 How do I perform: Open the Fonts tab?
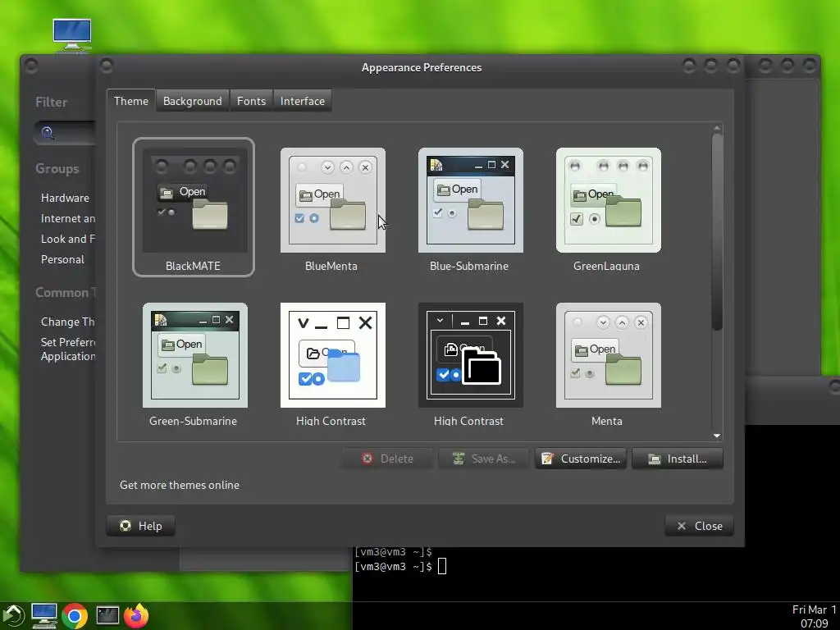pos(251,101)
